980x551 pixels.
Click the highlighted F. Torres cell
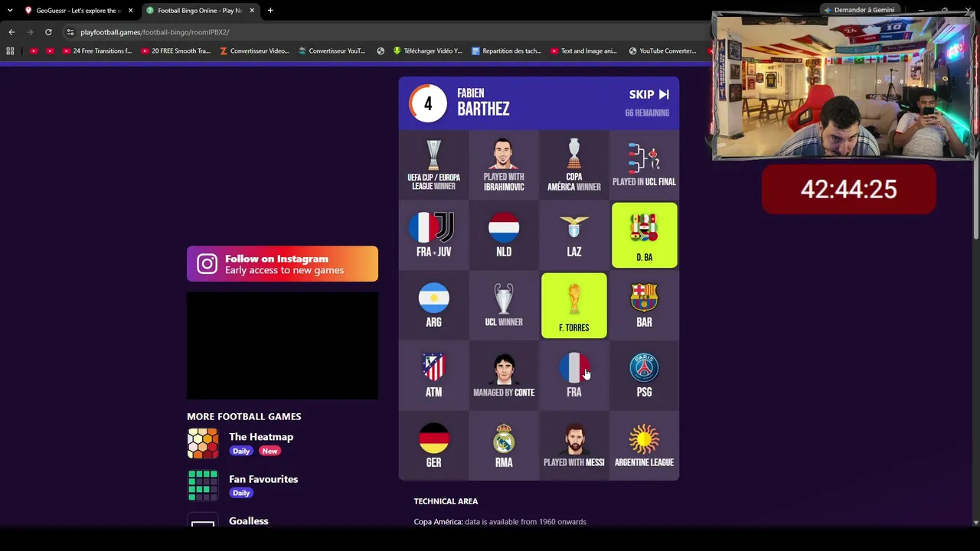[x=574, y=306]
